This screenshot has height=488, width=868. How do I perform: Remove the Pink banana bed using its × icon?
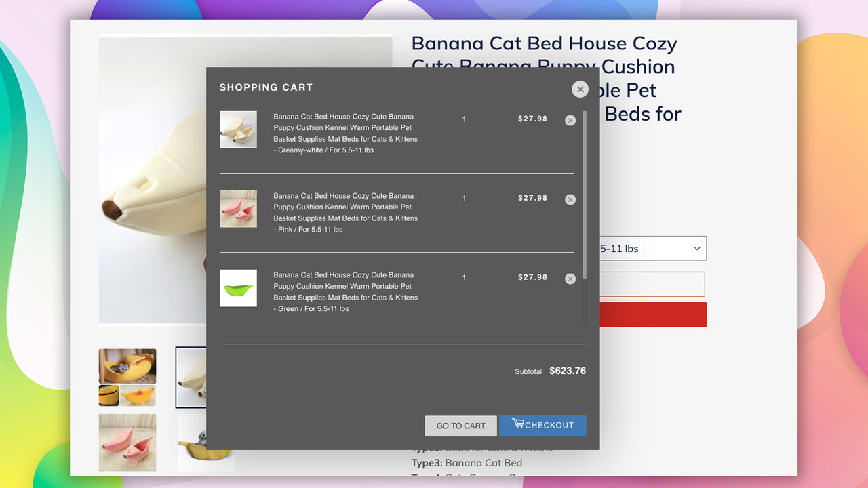(x=570, y=199)
